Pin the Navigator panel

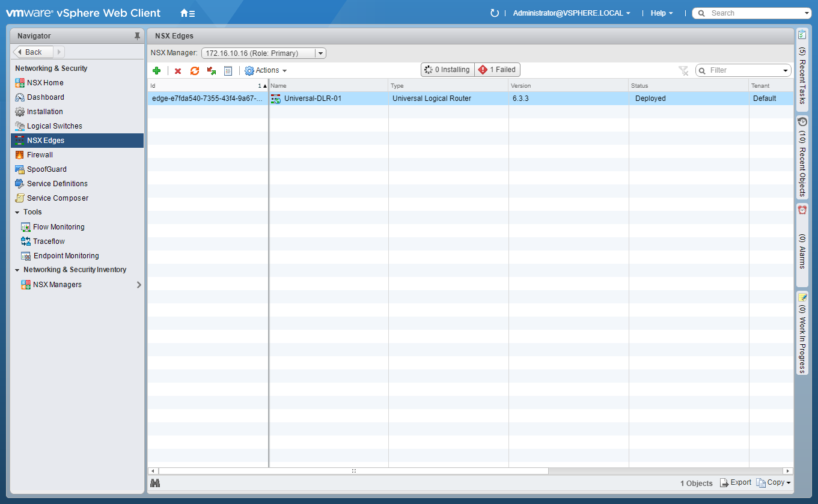tap(137, 36)
